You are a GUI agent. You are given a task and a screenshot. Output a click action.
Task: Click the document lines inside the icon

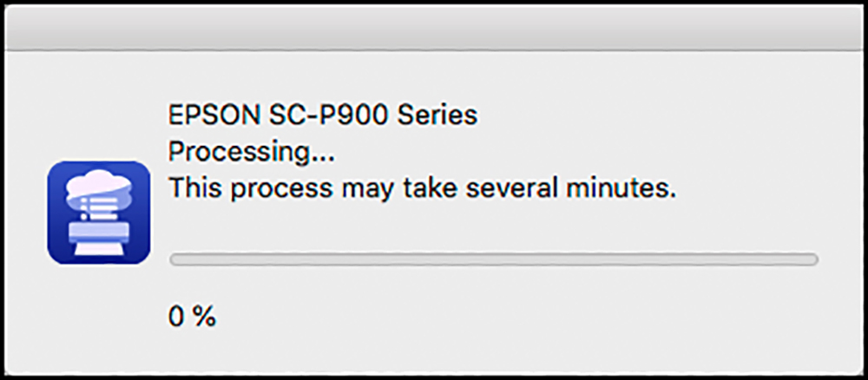pos(97,210)
